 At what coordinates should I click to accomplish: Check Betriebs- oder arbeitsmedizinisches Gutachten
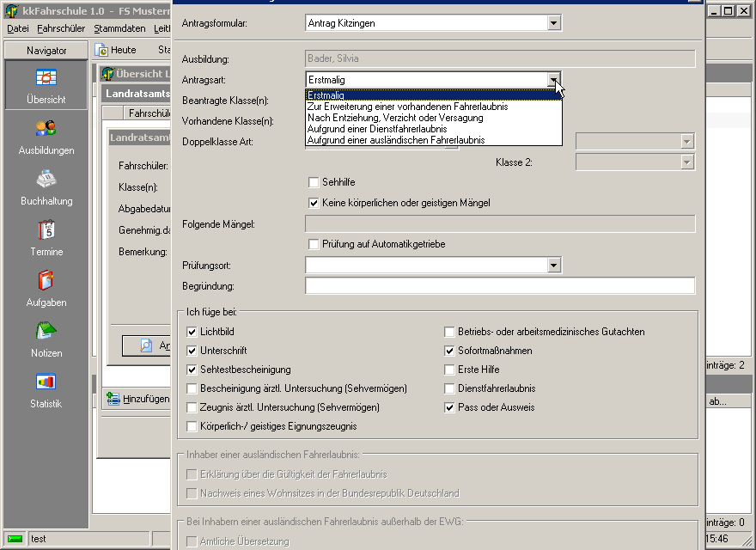point(449,332)
